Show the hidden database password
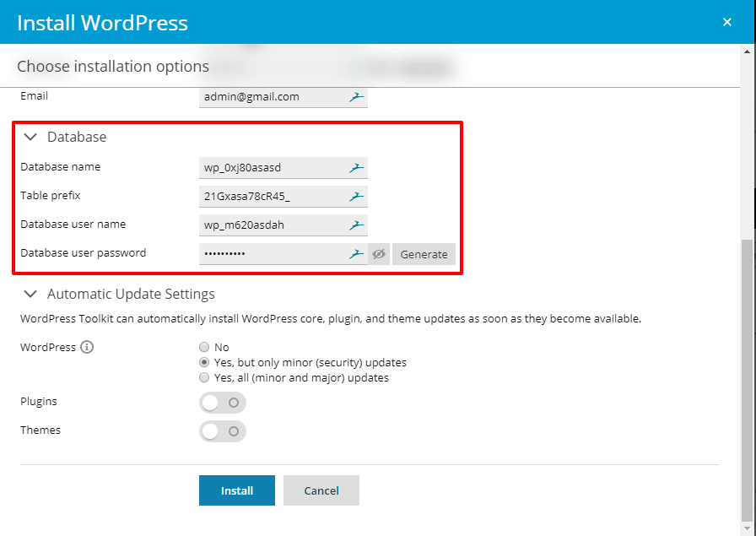The width and height of the screenshot is (756, 536). click(x=379, y=254)
